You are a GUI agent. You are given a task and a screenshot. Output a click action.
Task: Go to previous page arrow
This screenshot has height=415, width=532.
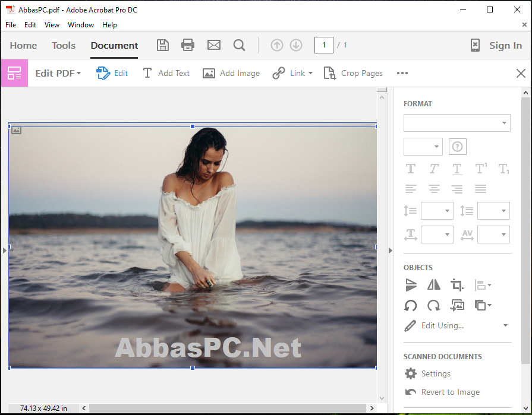[x=277, y=45]
